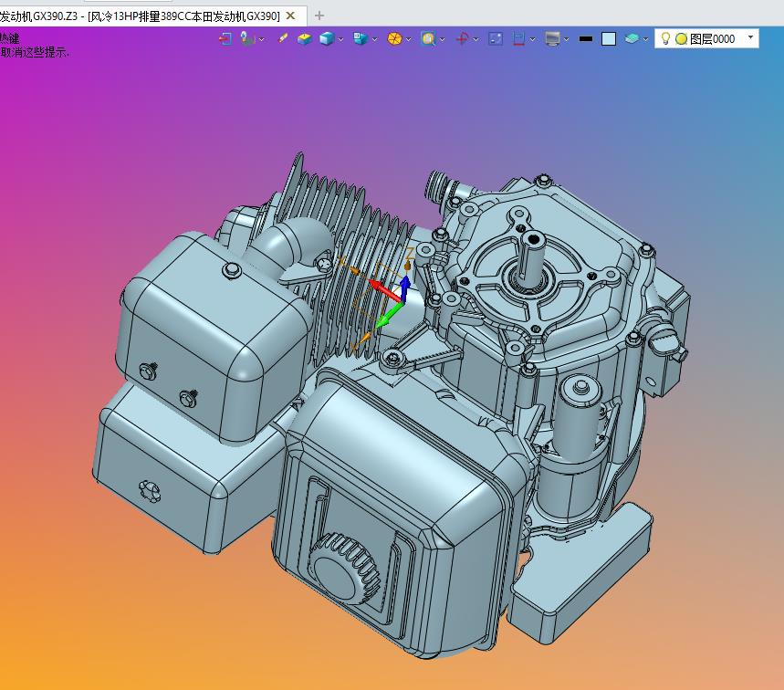Close the GX390 document tab

click(x=290, y=16)
